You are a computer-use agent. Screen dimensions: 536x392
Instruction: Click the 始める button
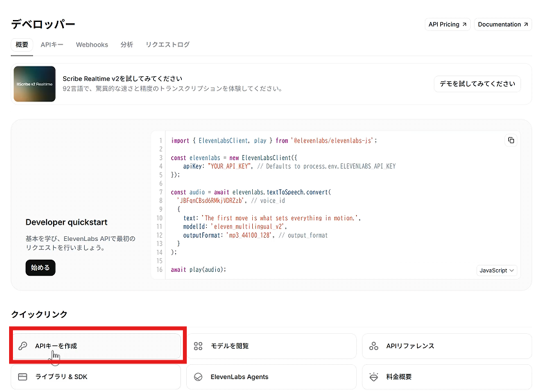(x=40, y=267)
